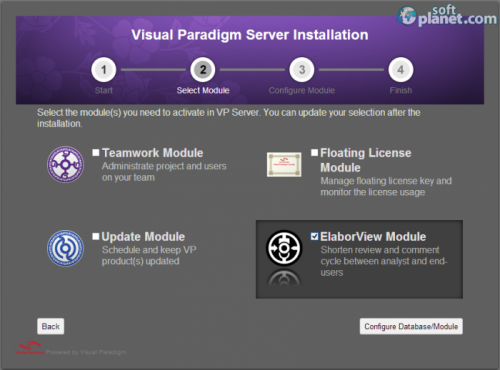Click the Visual Paradigm logo in footer

(30, 348)
